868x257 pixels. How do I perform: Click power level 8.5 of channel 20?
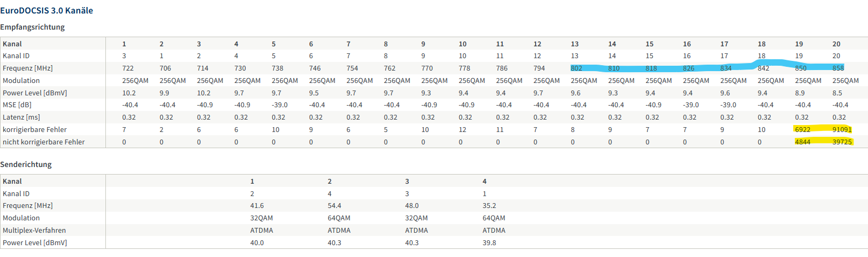coord(837,93)
